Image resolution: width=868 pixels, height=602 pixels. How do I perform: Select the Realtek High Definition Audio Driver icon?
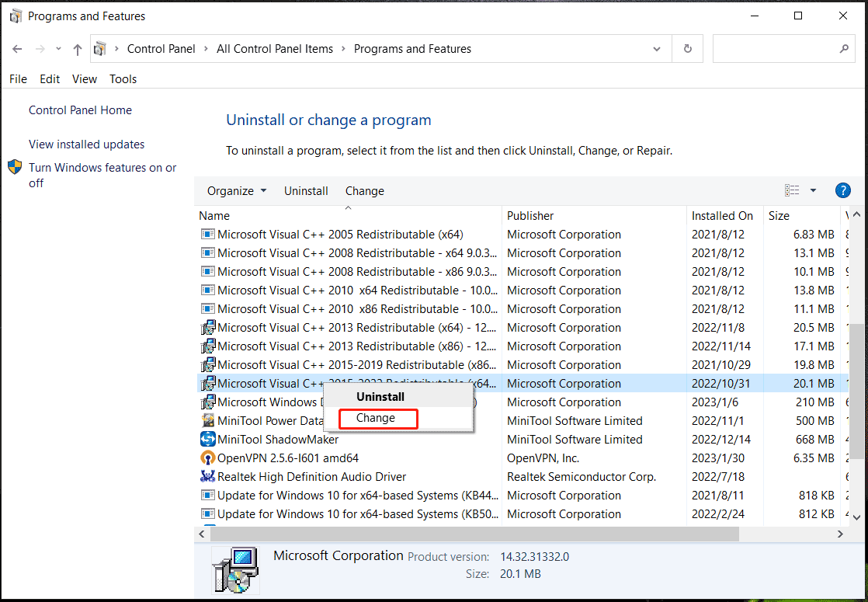[x=207, y=476]
